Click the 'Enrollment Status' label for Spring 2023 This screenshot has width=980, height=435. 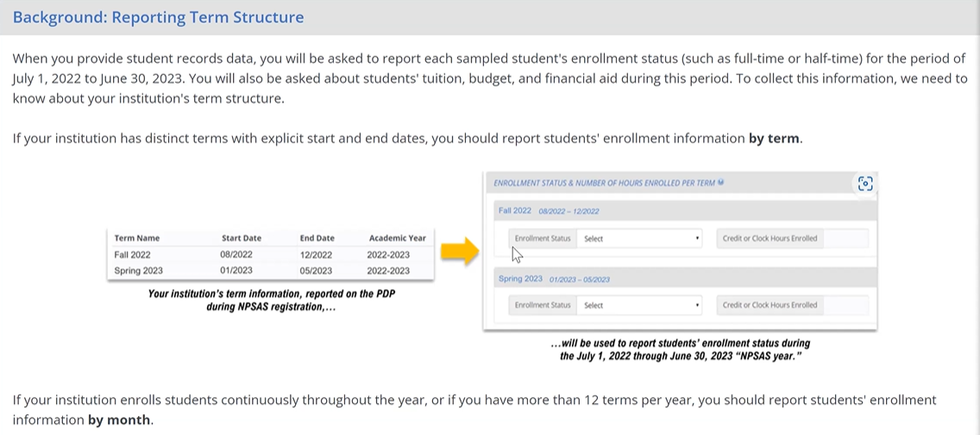[542, 306]
